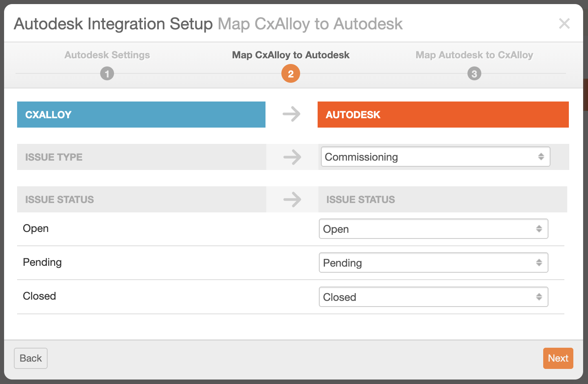Click the arrow between CxAlloy and Autodesk headers
This screenshot has width=588, height=384.
292,114
